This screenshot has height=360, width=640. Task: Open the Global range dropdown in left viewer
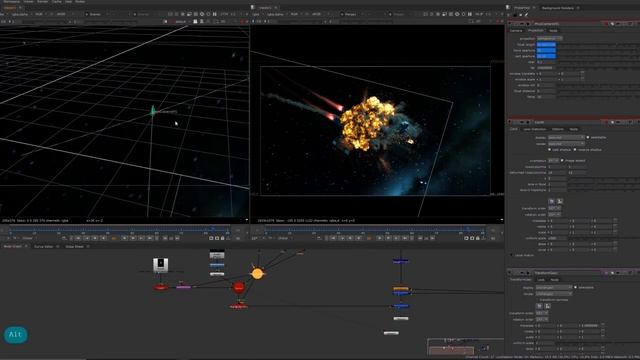click(29, 238)
